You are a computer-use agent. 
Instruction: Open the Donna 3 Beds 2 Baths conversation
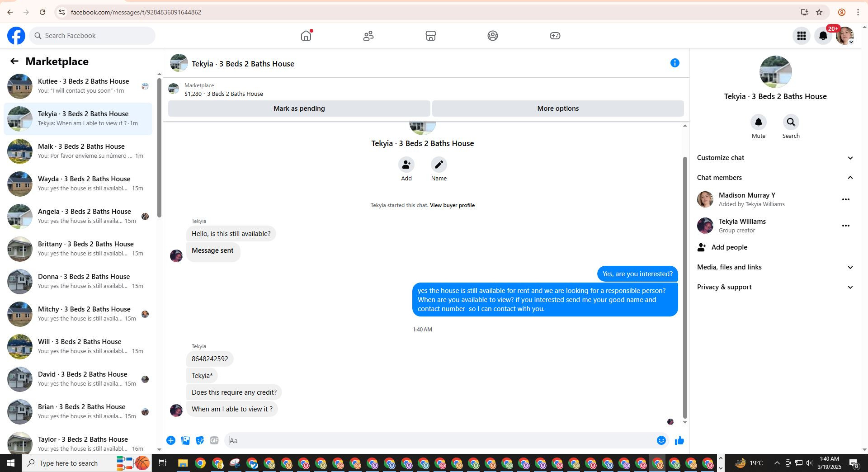point(78,281)
